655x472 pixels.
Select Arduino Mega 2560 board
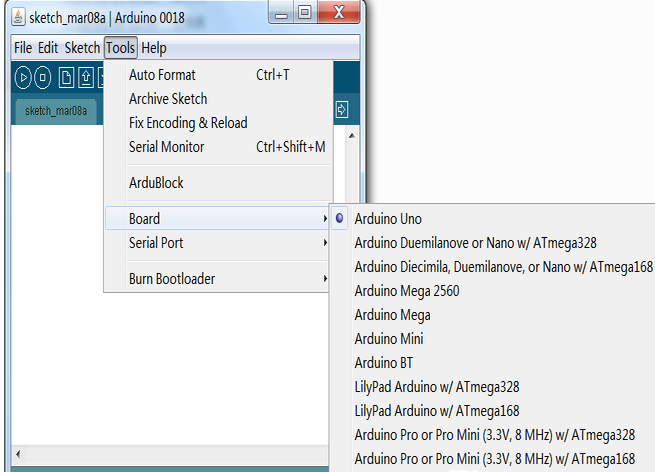493,291
